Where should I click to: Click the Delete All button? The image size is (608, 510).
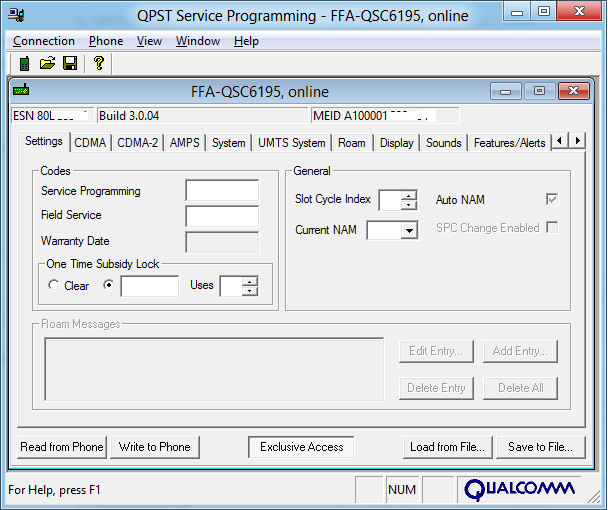pyautogui.click(x=520, y=388)
